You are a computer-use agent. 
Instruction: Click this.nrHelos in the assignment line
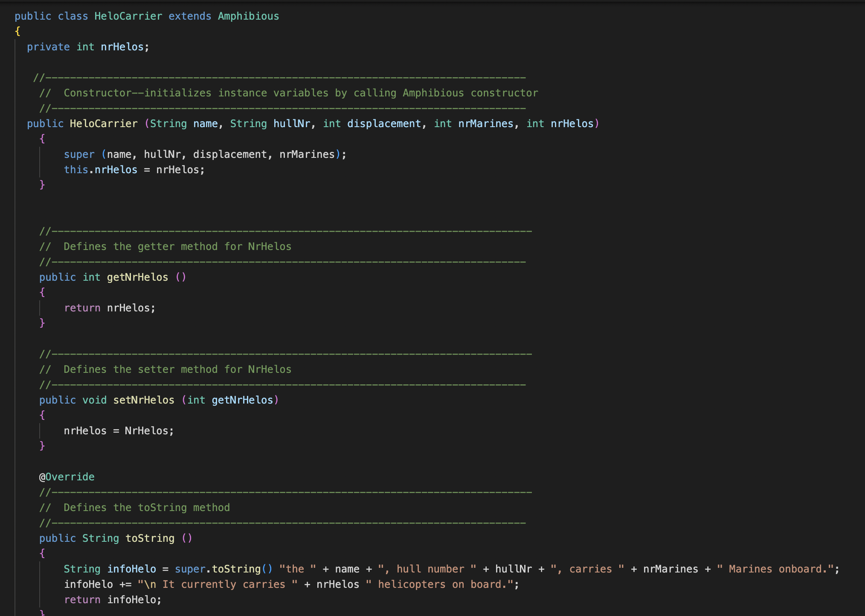(x=101, y=170)
